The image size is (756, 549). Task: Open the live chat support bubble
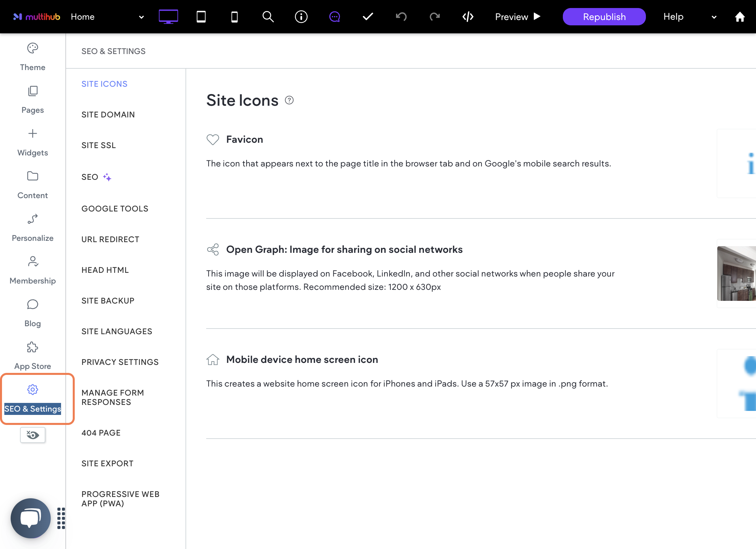pyautogui.click(x=31, y=518)
